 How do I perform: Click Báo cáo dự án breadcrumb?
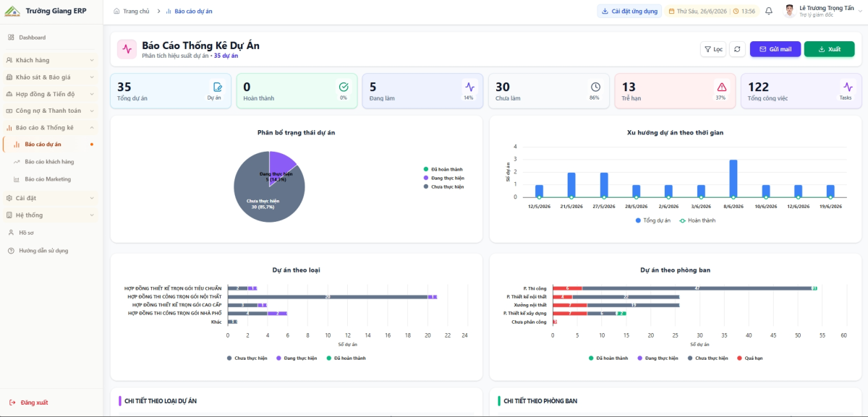click(x=189, y=12)
